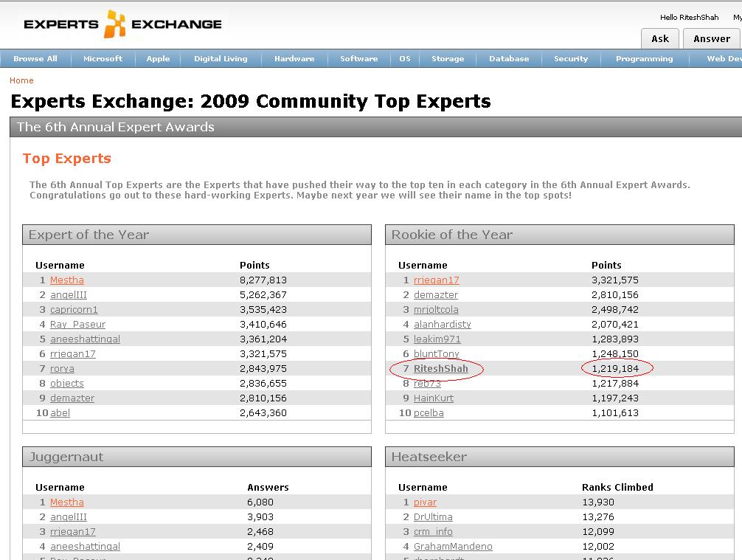Open Mestha's profile in Expert of the Year
The image size is (742, 560).
66,280
